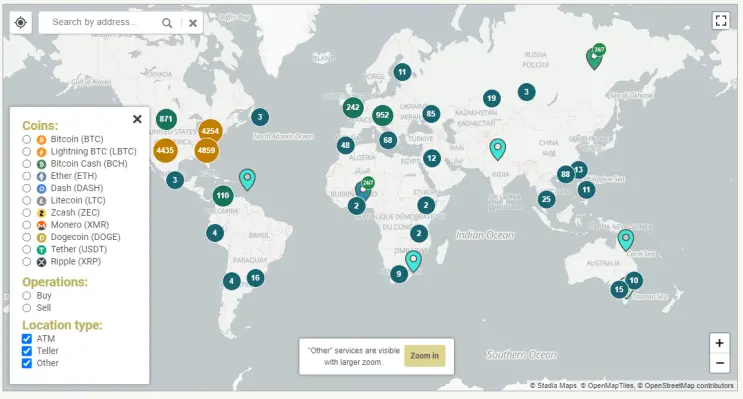Open the 10 cluster in eastern Australia
Viewport: 743px width, 399px height.
(634, 281)
